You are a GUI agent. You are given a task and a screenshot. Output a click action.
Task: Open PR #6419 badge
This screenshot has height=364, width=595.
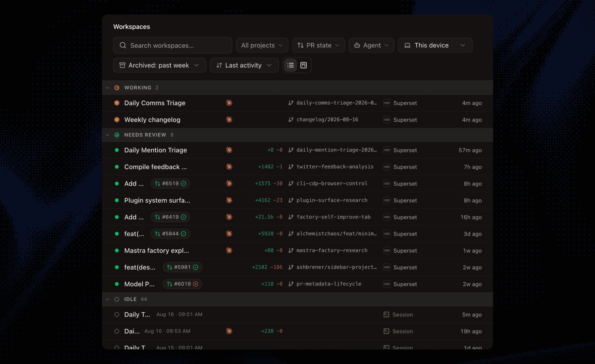click(170, 217)
